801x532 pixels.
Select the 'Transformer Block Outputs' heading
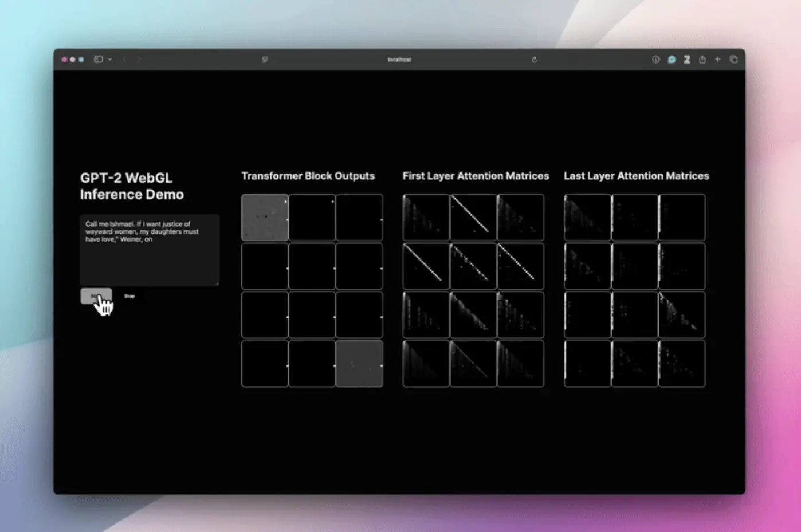click(x=308, y=176)
